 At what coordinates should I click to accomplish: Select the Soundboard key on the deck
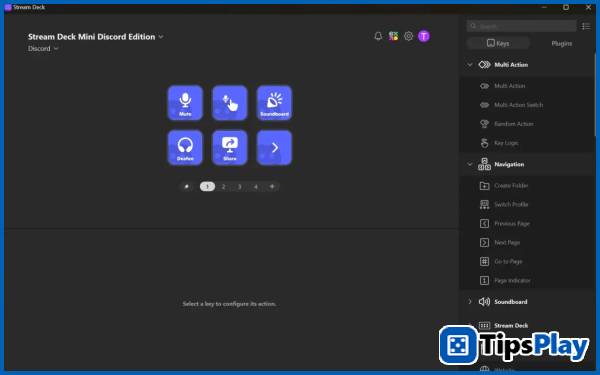274,103
